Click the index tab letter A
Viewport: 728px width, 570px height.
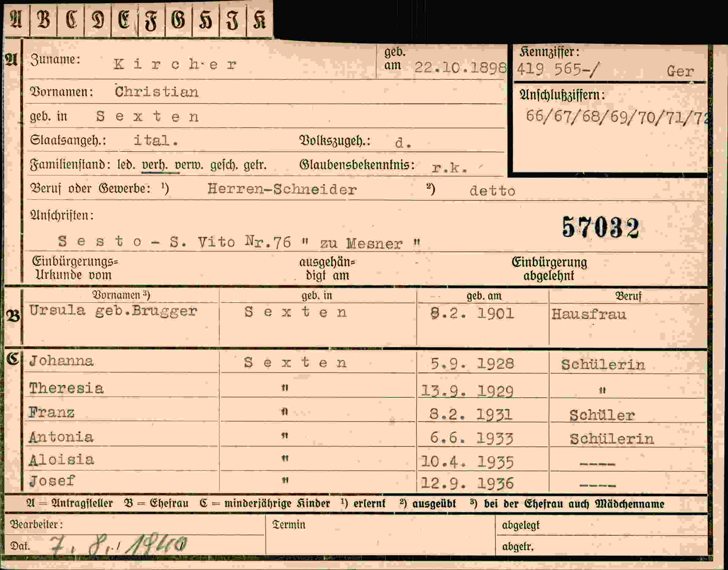click(x=16, y=19)
